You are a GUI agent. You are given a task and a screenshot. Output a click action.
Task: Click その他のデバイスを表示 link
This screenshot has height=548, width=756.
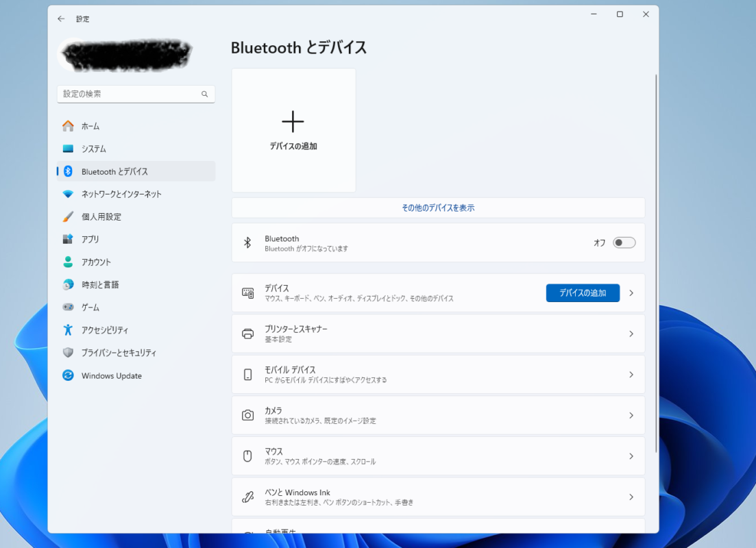click(x=438, y=208)
